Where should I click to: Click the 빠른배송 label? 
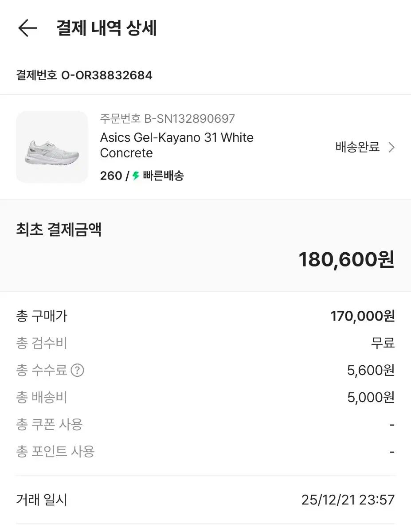coord(163,176)
